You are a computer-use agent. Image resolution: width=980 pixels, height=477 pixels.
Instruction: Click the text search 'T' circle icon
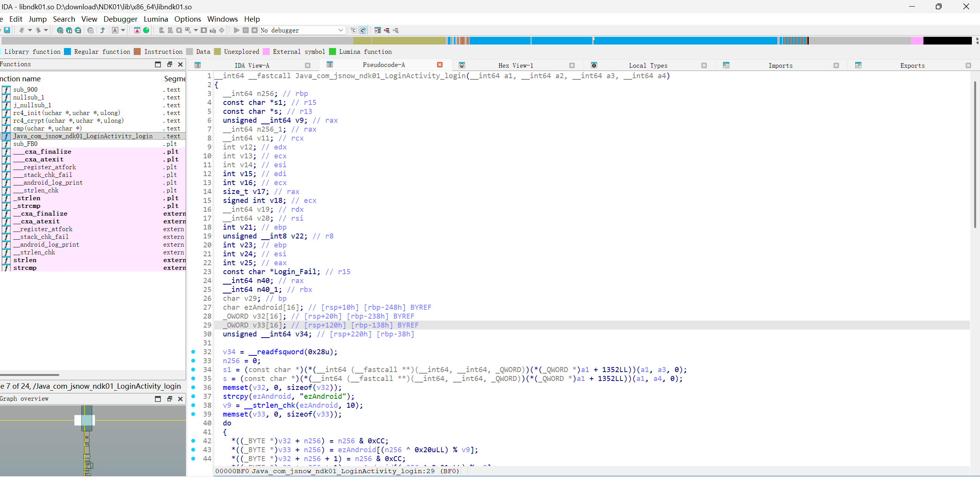click(x=69, y=30)
